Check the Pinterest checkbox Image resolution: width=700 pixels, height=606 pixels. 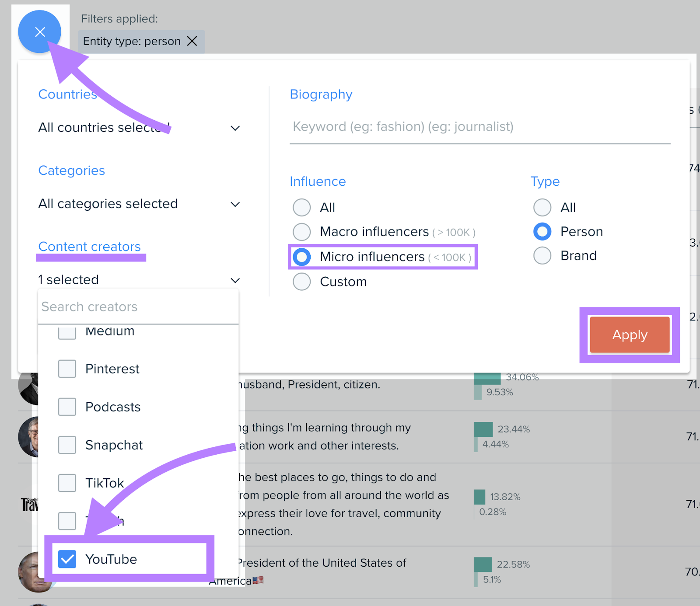66,369
